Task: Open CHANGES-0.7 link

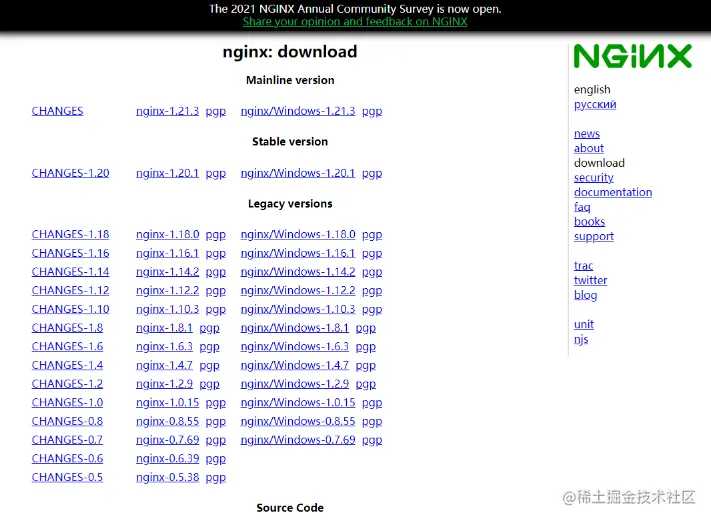Action: (x=67, y=440)
